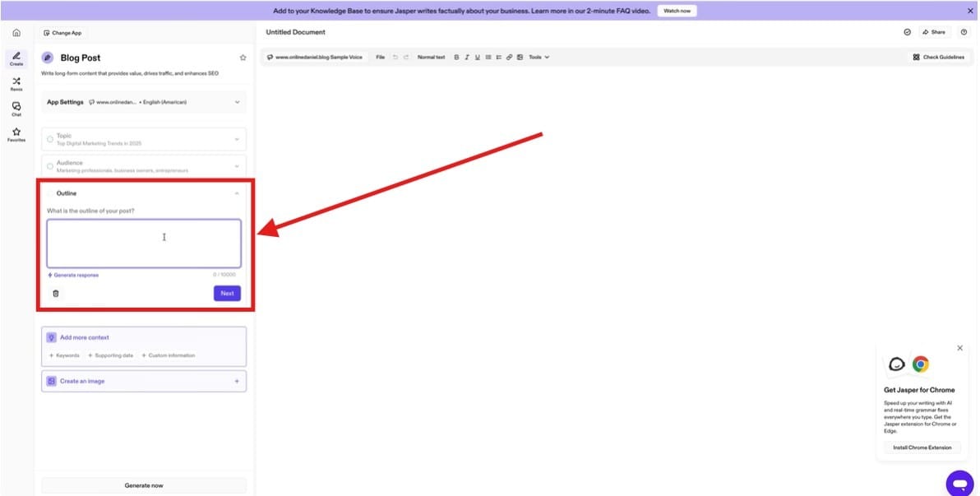
Task: Toggle underline formatting
Action: coord(477,57)
